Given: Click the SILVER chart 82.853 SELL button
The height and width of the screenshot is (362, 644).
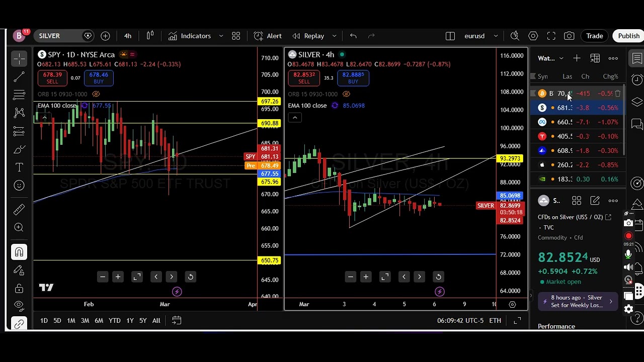Looking at the screenshot, I should point(304,78).
